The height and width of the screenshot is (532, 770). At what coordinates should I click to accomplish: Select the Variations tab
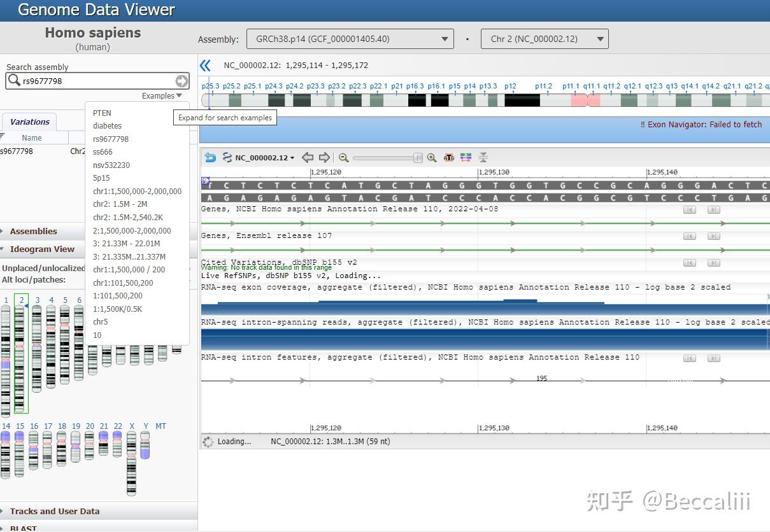click(x=29, y=122)
